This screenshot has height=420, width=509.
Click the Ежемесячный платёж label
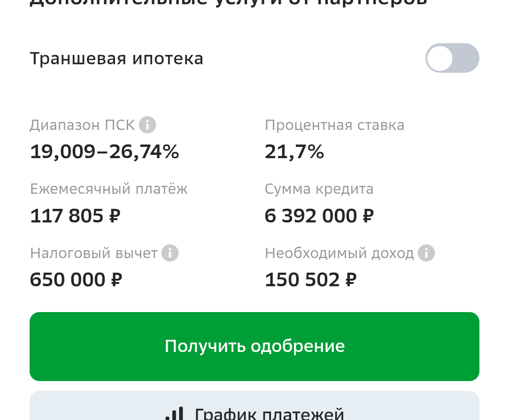(109, 189)
